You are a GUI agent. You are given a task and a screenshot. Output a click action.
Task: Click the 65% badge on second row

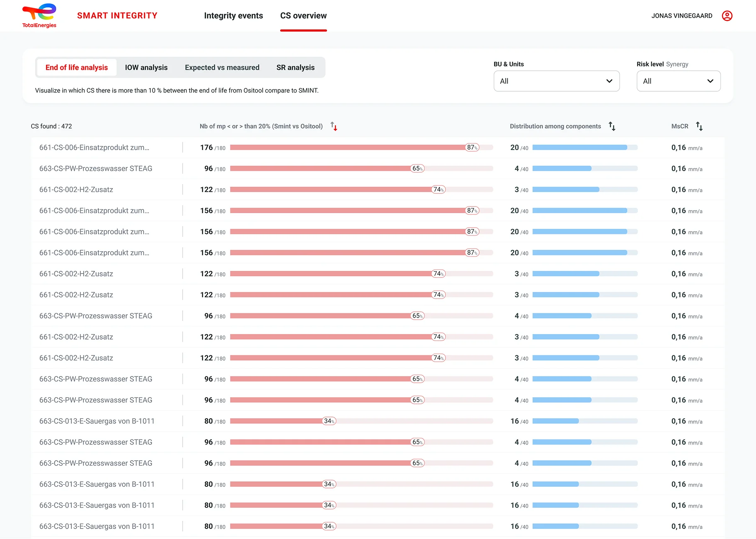click(x=417, y=169)
